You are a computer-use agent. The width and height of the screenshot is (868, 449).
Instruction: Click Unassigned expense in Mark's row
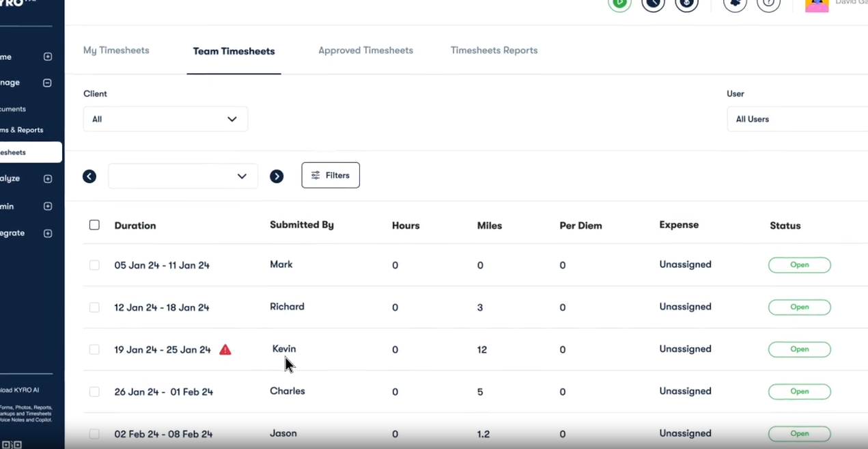point(685,264)
